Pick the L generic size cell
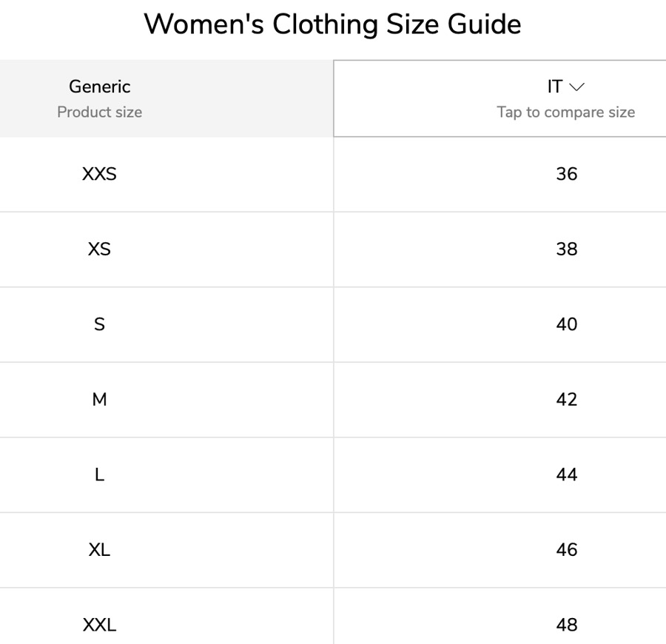 click(x=99, y=474)
